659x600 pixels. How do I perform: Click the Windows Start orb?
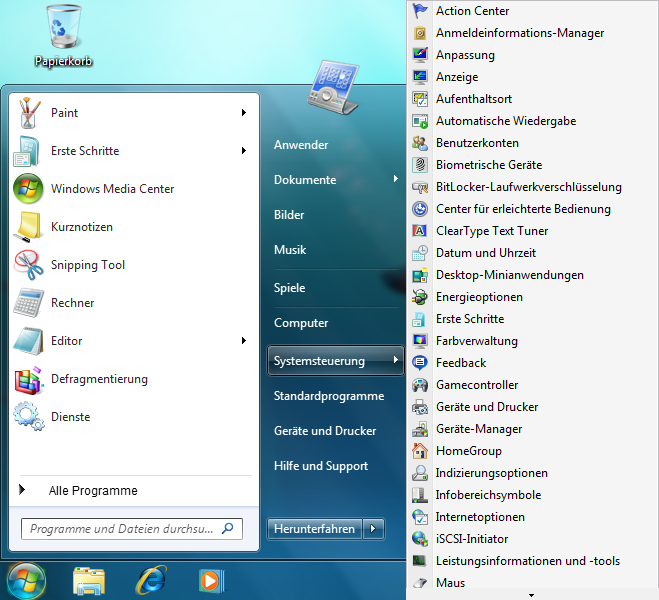coord(26,582)
